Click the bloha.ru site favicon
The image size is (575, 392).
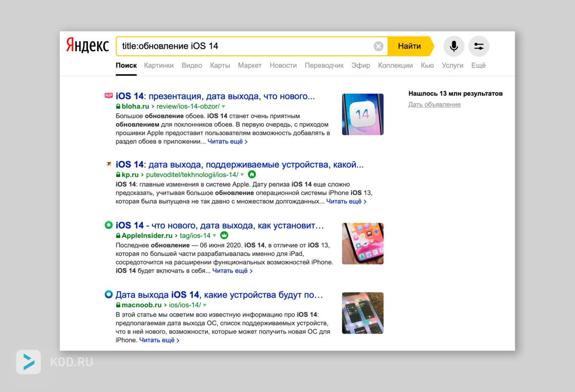108,96
